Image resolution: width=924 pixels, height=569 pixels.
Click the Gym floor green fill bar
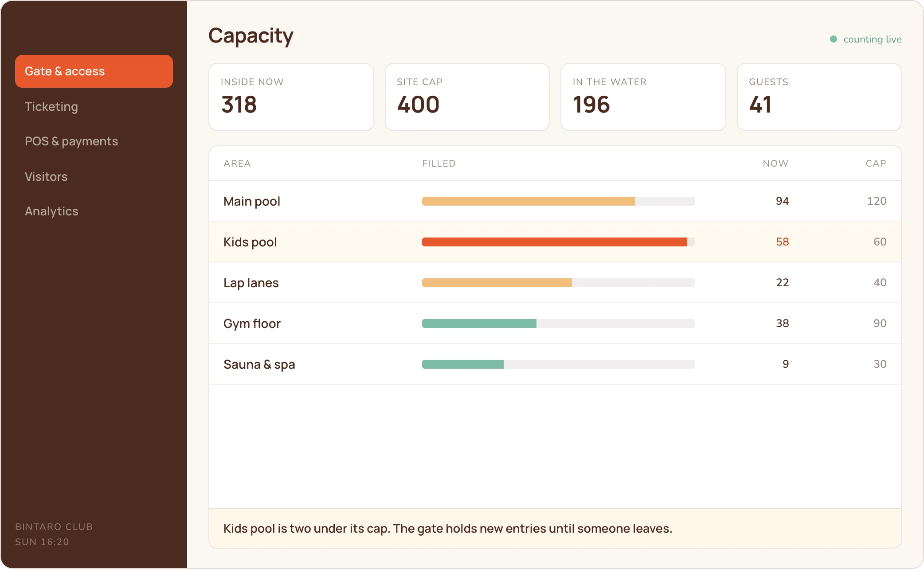[x=479, y=323]
